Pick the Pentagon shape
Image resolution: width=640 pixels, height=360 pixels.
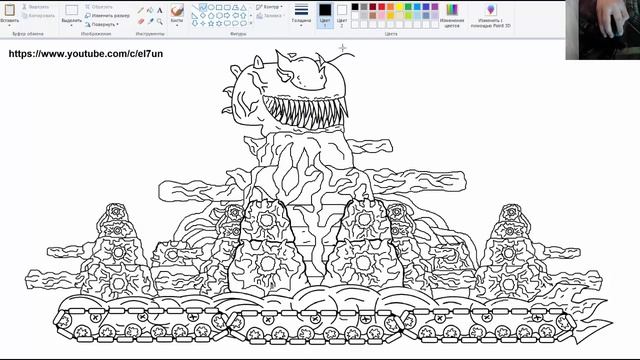click(211, 16)
